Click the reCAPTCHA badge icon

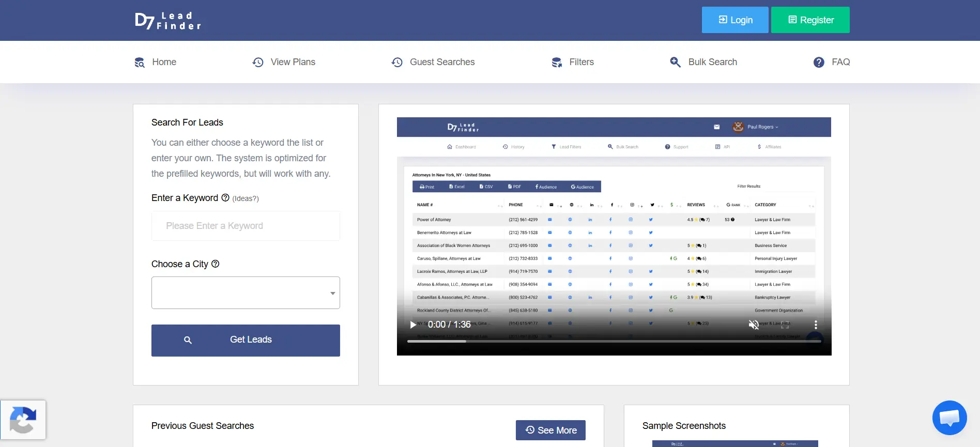tap(23, 420)
